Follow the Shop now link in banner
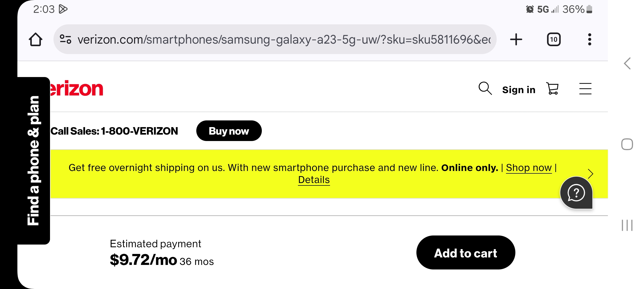The width and height of the screenshot is (644, 289). tap(529, 168)
